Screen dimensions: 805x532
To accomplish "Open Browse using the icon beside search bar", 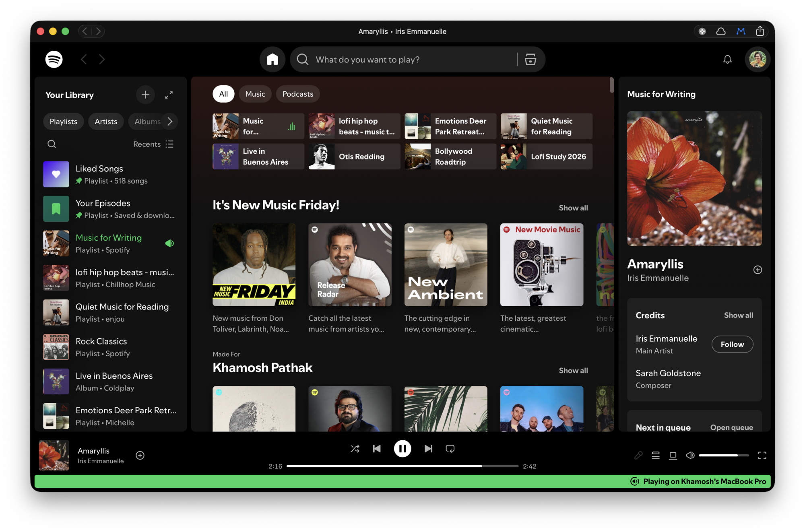I will [530, 59].
